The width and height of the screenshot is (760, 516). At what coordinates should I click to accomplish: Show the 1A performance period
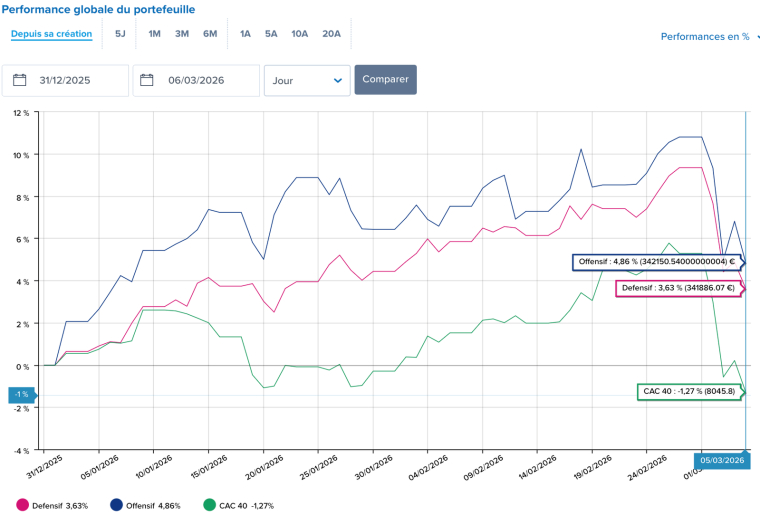tap(245, 34)
